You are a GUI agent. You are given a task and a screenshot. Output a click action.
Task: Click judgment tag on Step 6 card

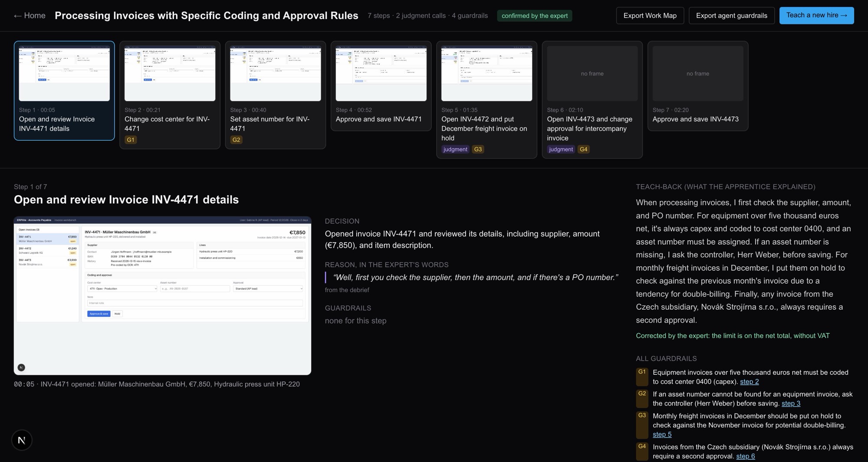pyautogui.click(x=561, y=149)
